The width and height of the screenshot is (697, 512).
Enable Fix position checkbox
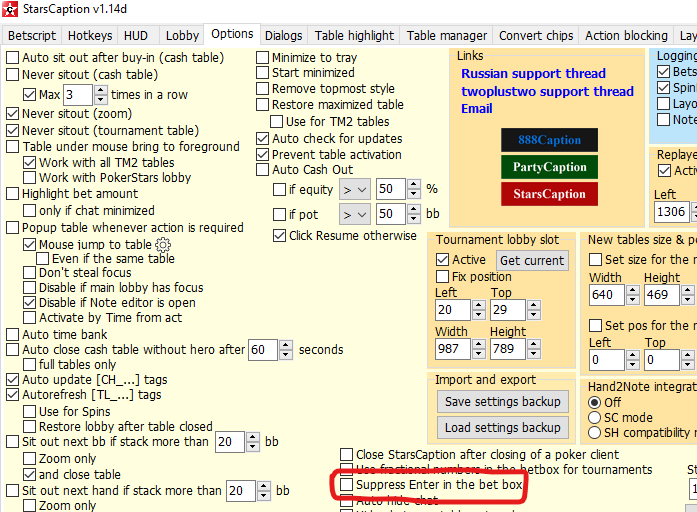point(442,276)
